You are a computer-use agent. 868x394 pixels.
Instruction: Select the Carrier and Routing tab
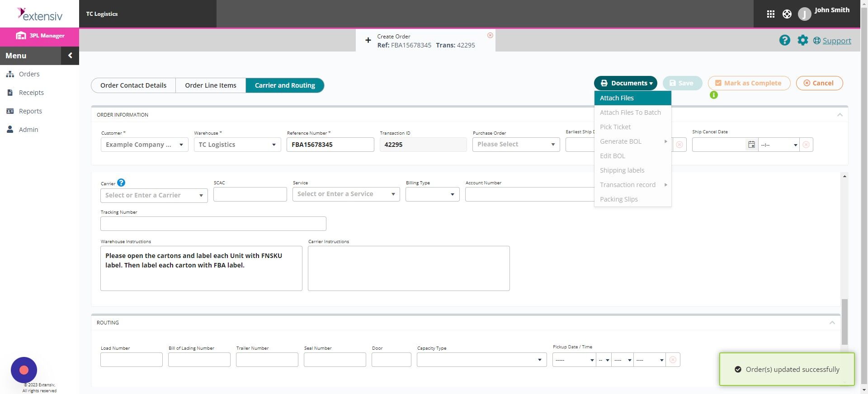click(x=285, y=85)
